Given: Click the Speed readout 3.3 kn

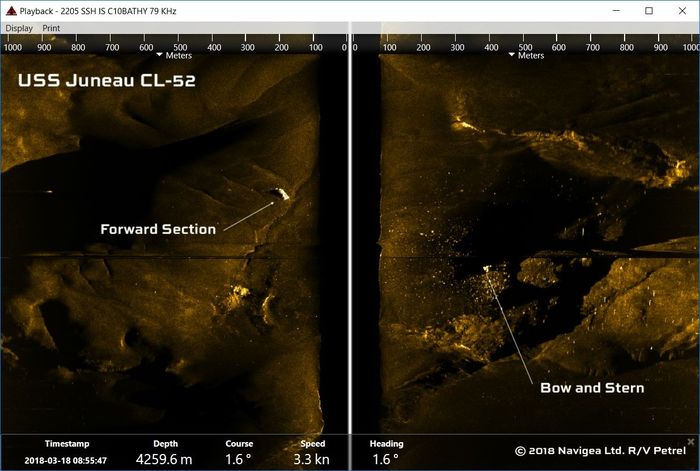Looking at the screenshot, I should coord(312,460).
